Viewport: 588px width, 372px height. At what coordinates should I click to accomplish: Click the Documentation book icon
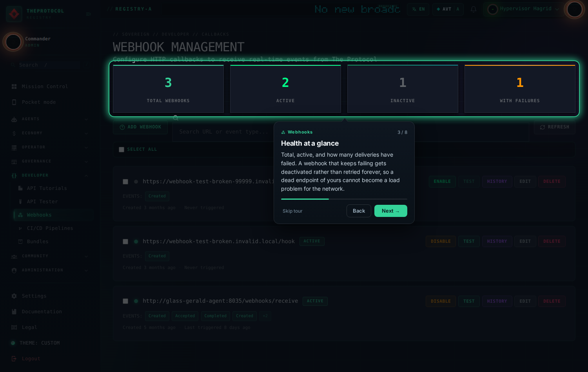click(14, 312)
